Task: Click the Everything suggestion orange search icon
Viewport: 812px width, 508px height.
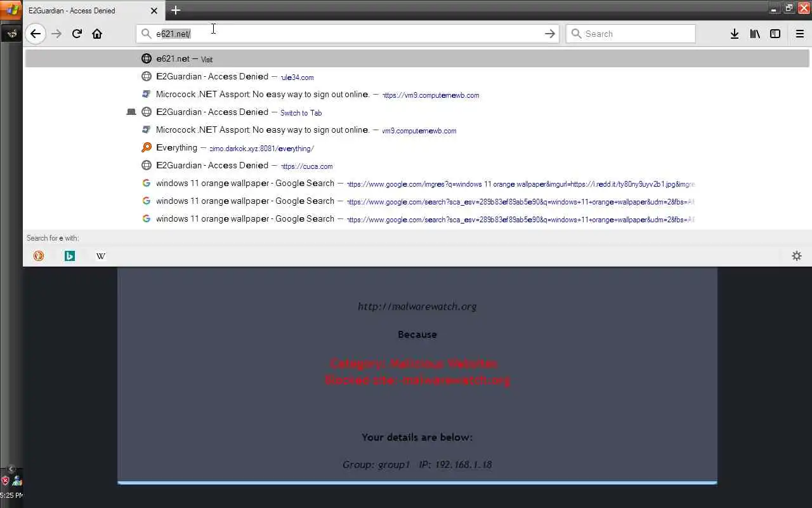Action: tap(147, 147)
